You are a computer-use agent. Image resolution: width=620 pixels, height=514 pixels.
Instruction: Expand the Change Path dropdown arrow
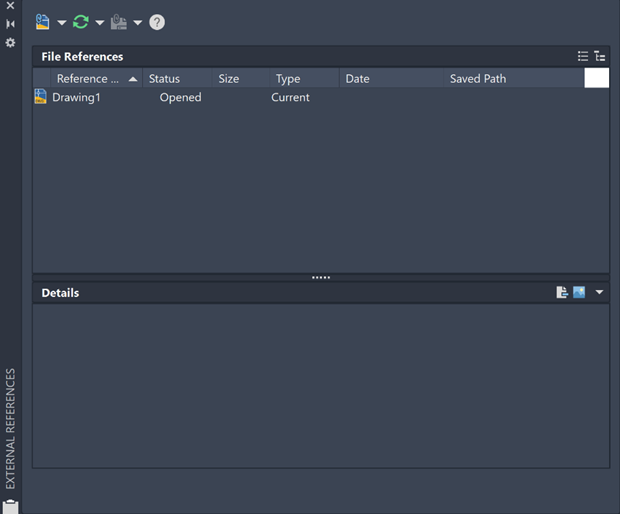tap(138, 22)
